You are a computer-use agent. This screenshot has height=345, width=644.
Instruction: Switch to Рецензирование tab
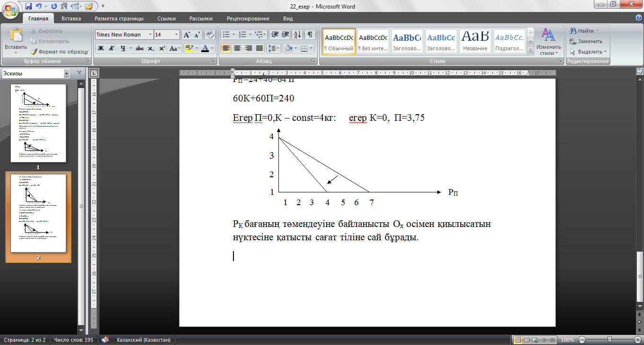click(x=248, y=18)
